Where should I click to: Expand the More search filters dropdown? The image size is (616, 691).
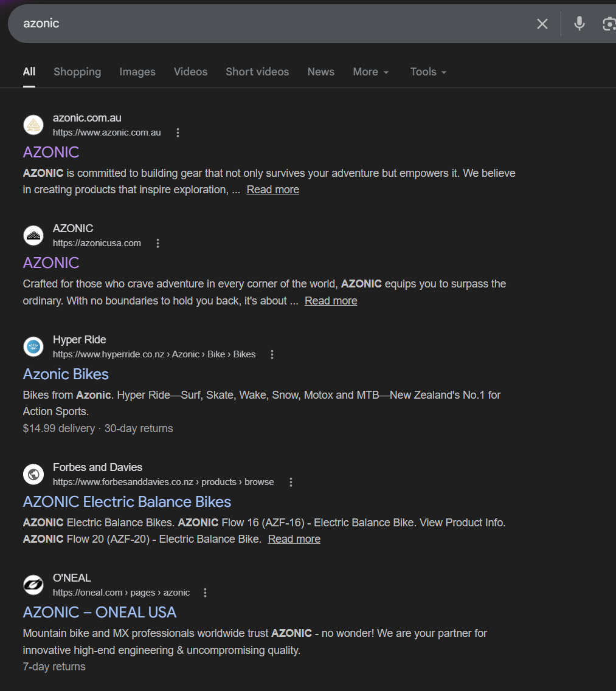[370, 72]
